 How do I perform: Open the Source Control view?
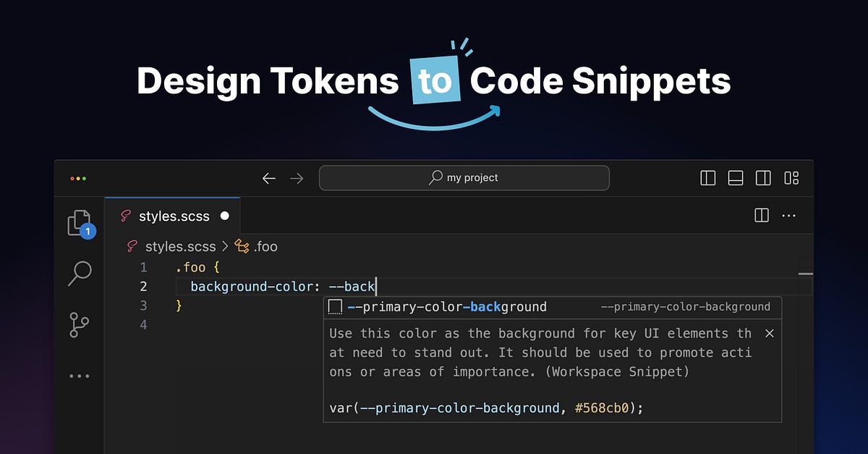pos(79,324)
